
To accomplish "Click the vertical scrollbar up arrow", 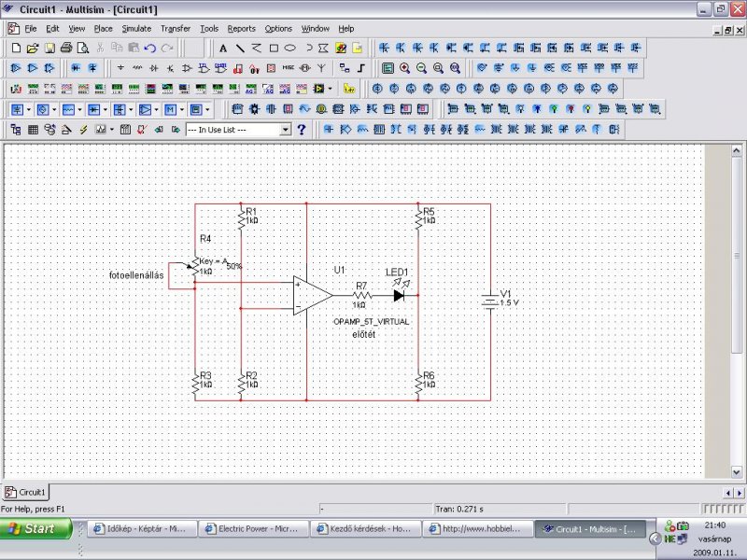I will (x=736, y=150).
